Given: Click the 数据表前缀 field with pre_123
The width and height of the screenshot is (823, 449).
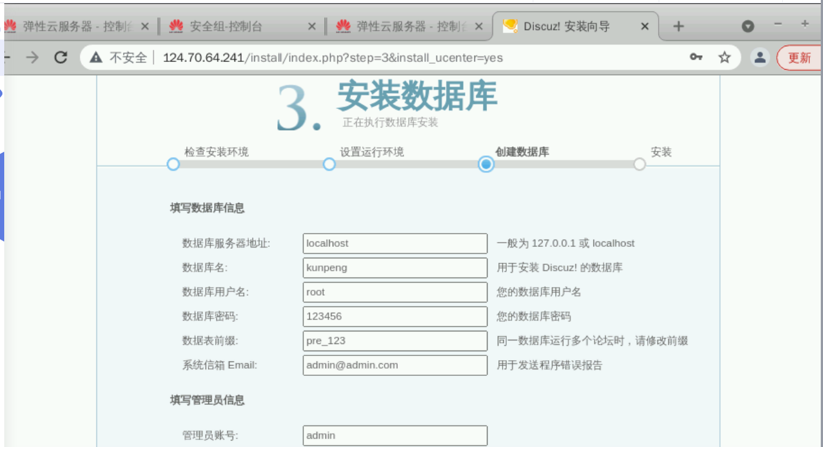Looking at the screenshot, I should [x=394, y=341].
